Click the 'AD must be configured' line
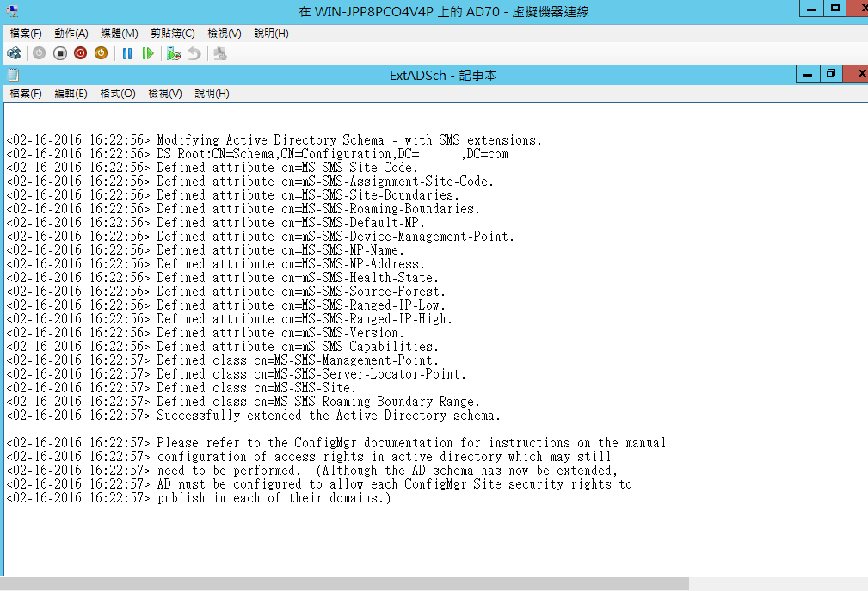This screenshot has width=868, height=591. point(319,484)
